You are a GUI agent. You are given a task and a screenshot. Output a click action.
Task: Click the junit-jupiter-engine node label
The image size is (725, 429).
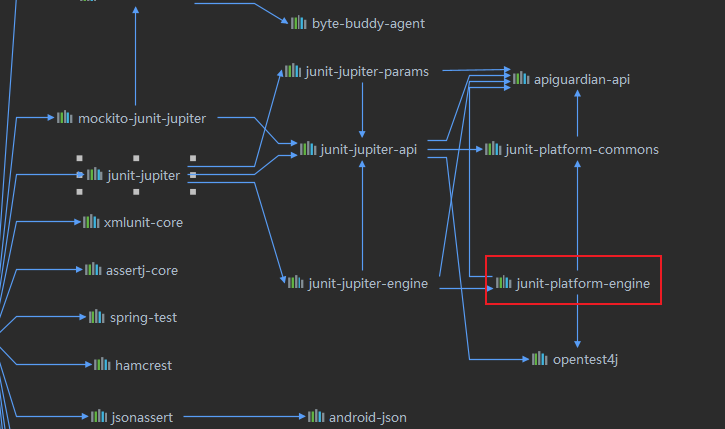coord(368,284)
